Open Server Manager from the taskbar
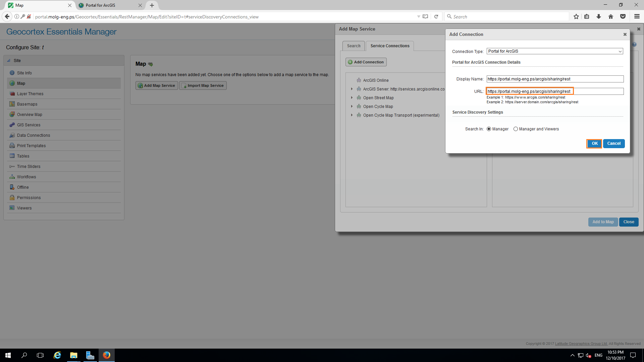The image size is (644, 362). pyautogui.click(x=90, y=355)
